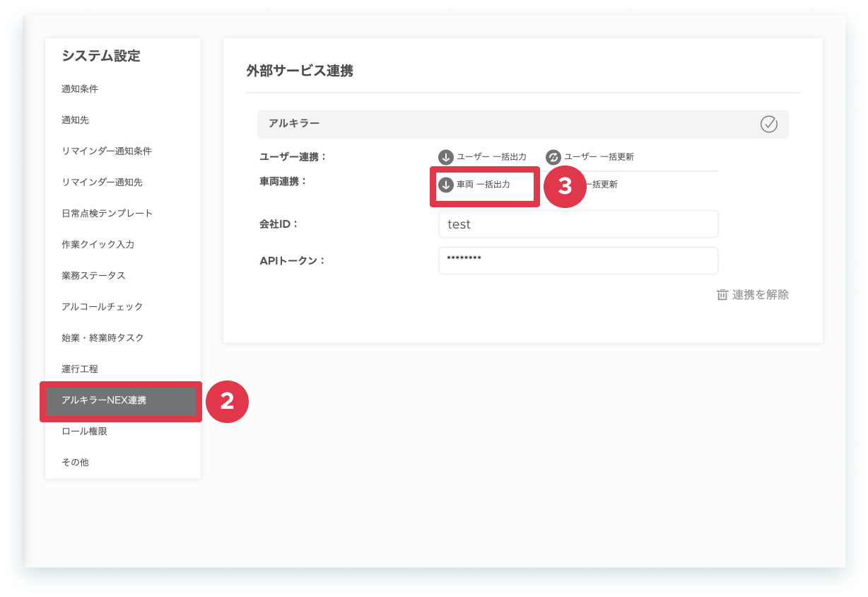Click the 車両 一括出力 download icon

(445, 185)
